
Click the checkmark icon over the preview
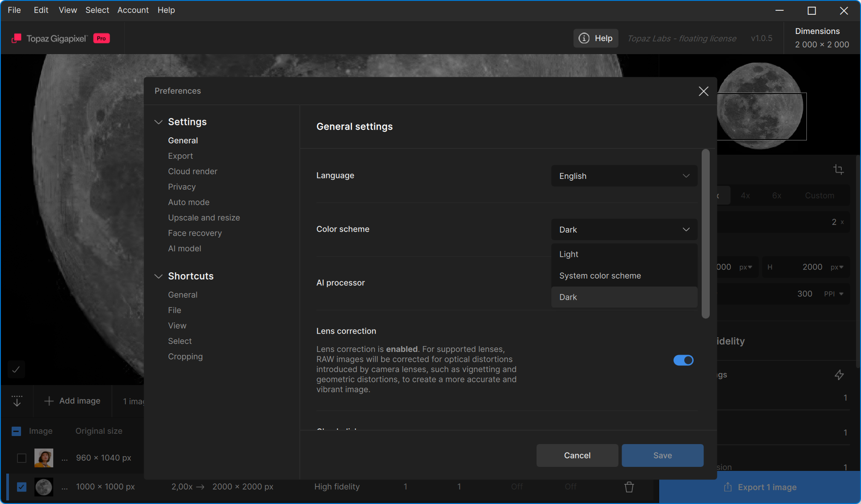pyautogui.click(x=16, y=369)
